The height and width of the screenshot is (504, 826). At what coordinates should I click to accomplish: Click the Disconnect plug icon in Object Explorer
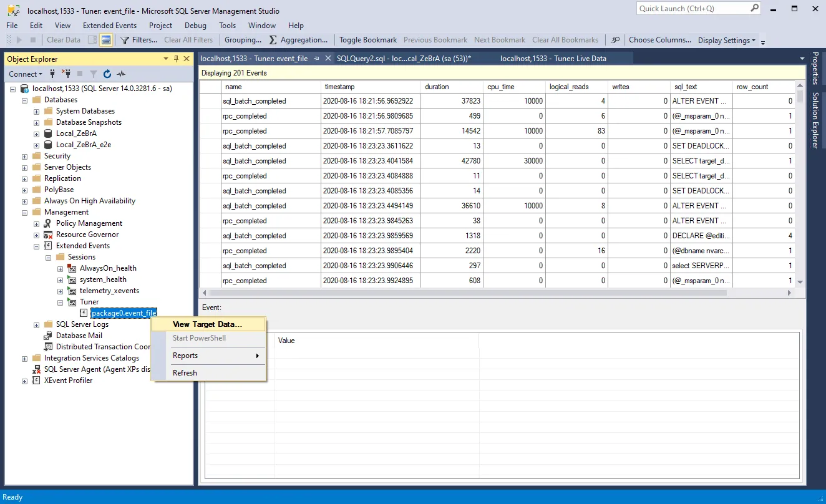tap(66, 74)
